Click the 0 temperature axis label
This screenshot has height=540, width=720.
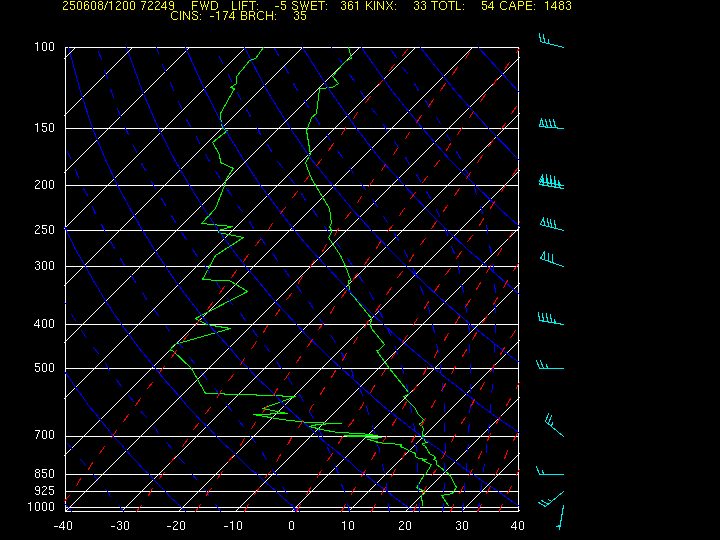pyautogui.click(x=292, y=526)
